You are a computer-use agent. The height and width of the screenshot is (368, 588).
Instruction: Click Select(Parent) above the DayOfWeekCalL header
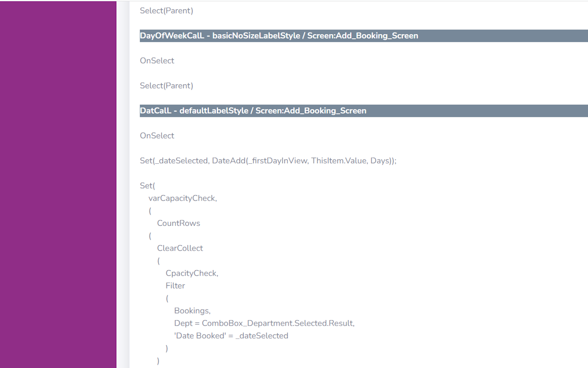pyautogui.click(x=167, y=11)
